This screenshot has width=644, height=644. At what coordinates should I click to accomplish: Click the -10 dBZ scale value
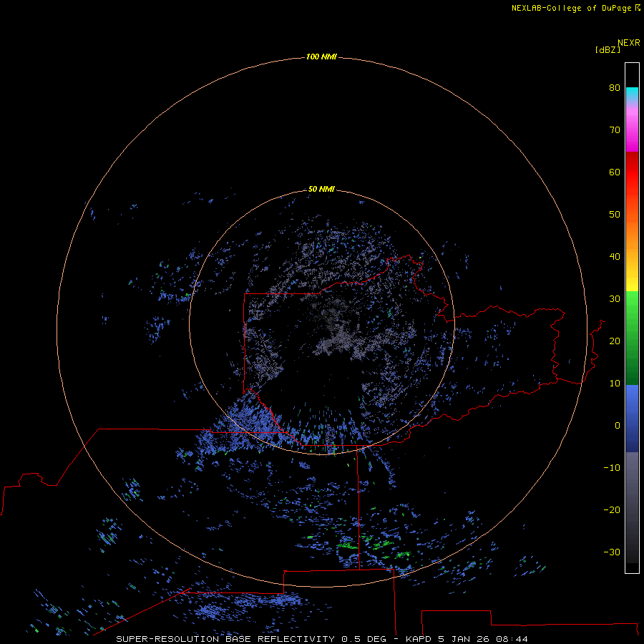pos(612,468)
